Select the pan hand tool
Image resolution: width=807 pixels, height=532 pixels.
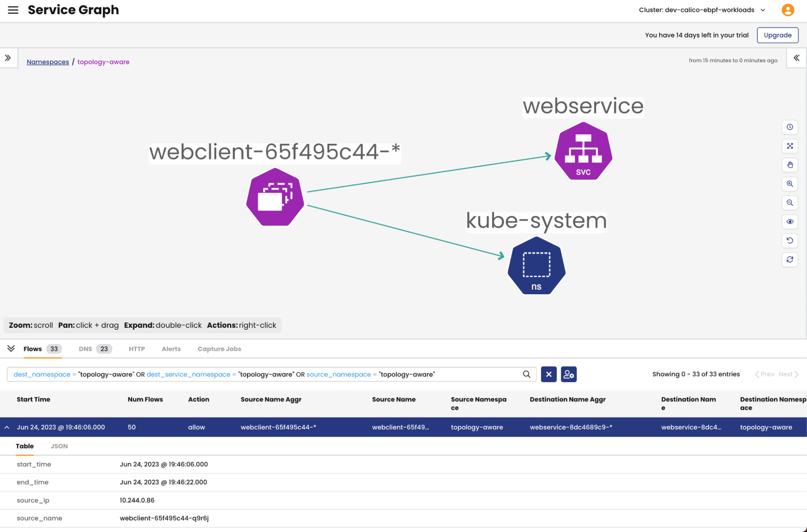[790, 165]
